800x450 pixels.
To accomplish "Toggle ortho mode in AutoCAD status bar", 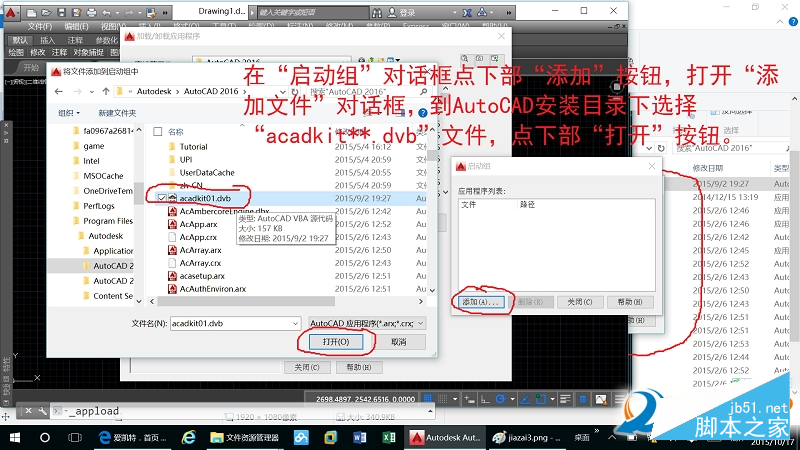I will [x=485, y=399].
